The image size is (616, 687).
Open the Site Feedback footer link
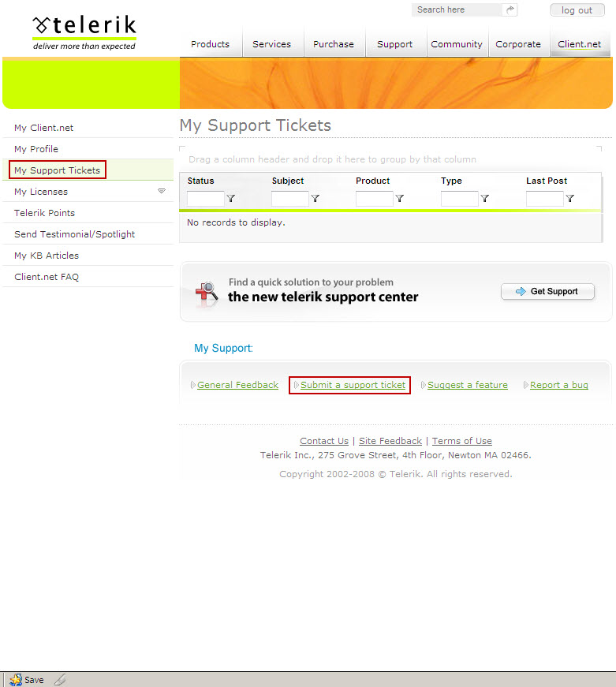(390, 441)
